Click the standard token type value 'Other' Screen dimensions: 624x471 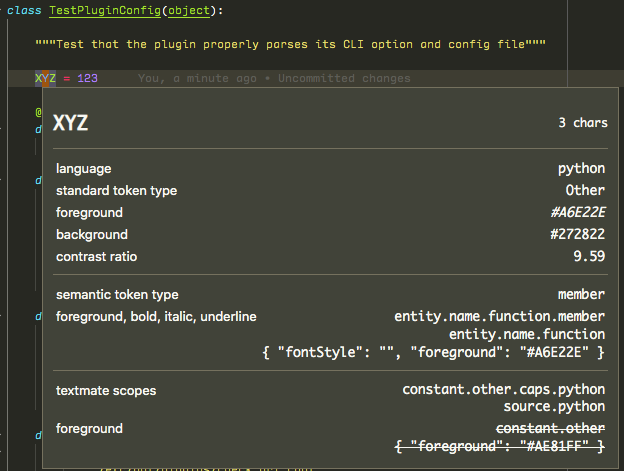[x=585, y=191]
